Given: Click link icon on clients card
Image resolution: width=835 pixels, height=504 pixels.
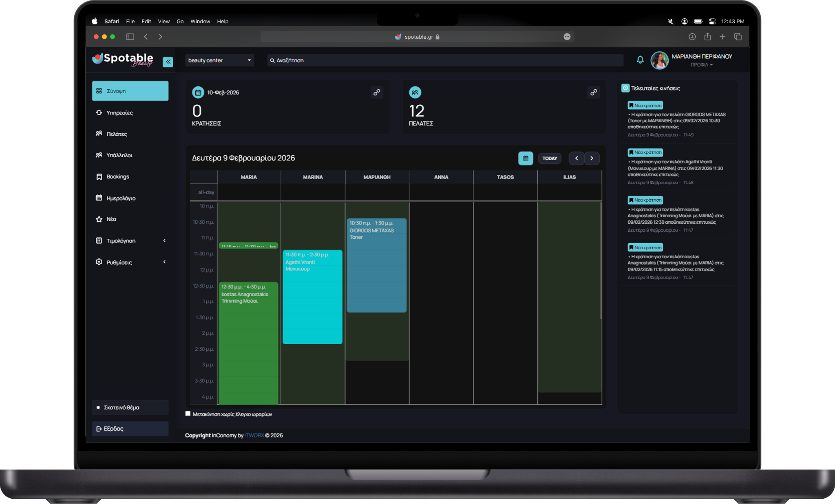Looking at the screenshot, I should point(594,92).
